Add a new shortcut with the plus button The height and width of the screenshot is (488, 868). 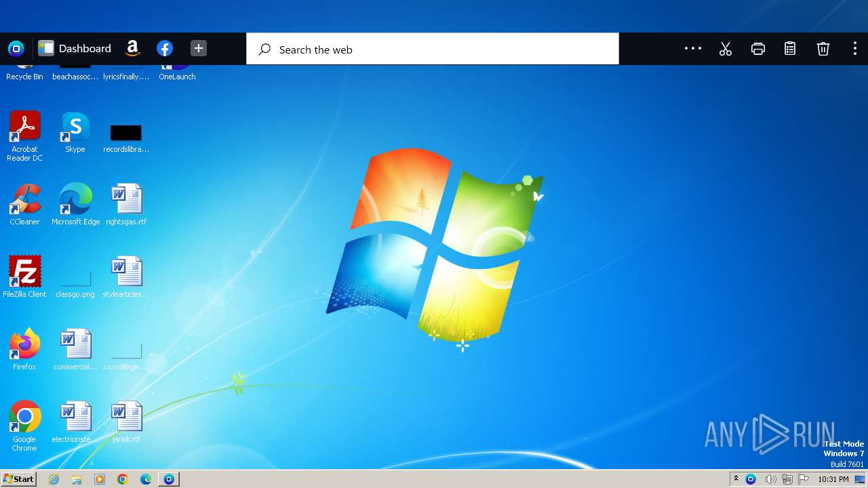point(198,48)
